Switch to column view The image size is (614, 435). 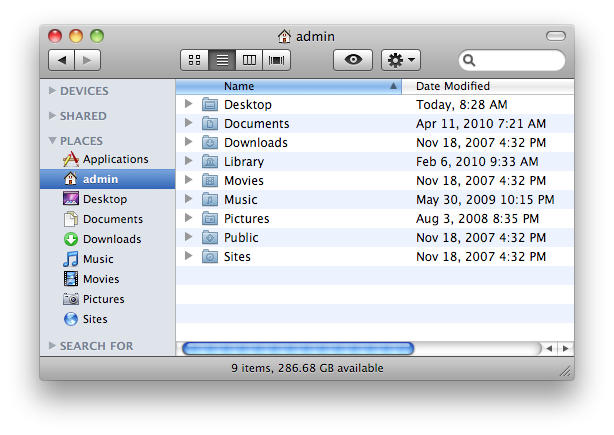click(x=249, y=60)
